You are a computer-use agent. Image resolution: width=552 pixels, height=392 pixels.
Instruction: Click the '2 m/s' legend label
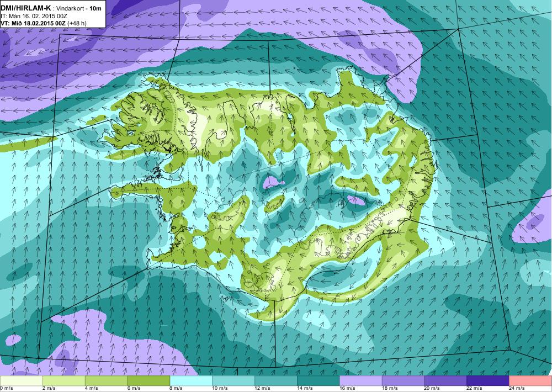49,389
